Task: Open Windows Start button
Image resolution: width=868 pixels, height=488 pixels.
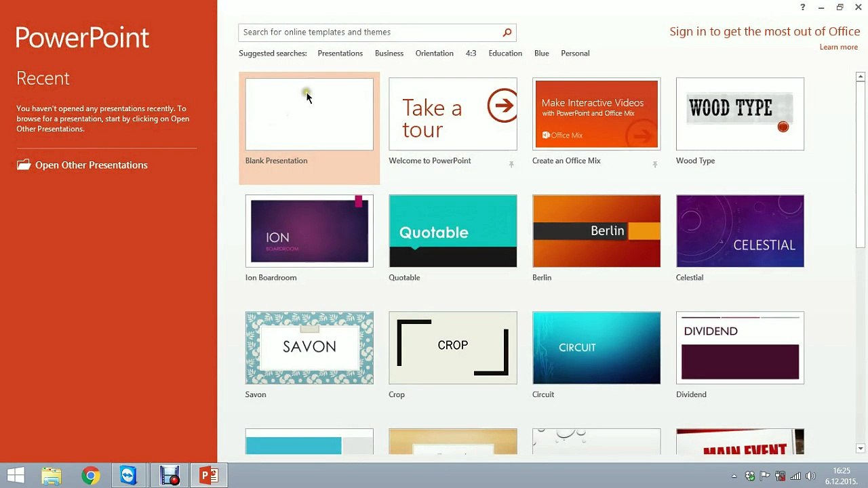Action: click(x=16, y=476)
